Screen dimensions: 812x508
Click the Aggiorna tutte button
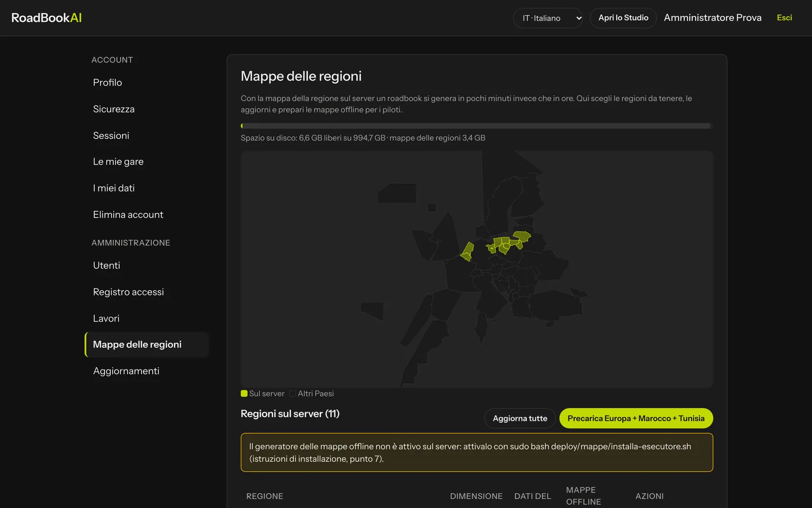pos(520,418)
